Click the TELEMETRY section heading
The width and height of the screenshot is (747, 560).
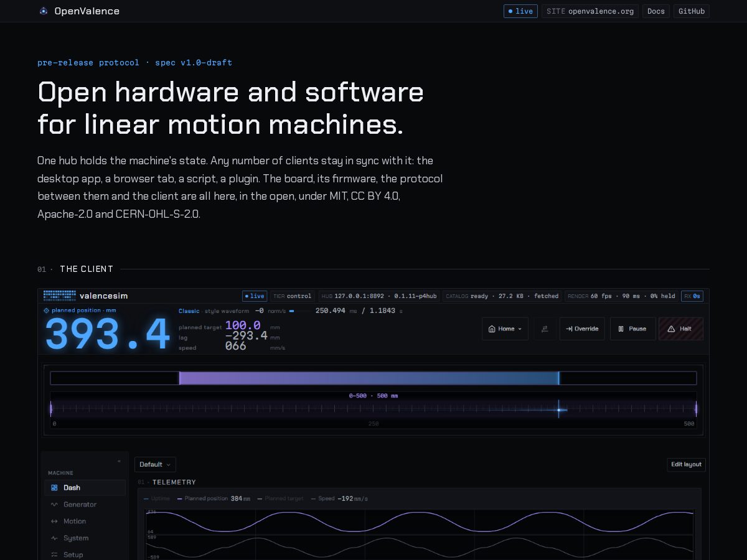tap(174, 482)
